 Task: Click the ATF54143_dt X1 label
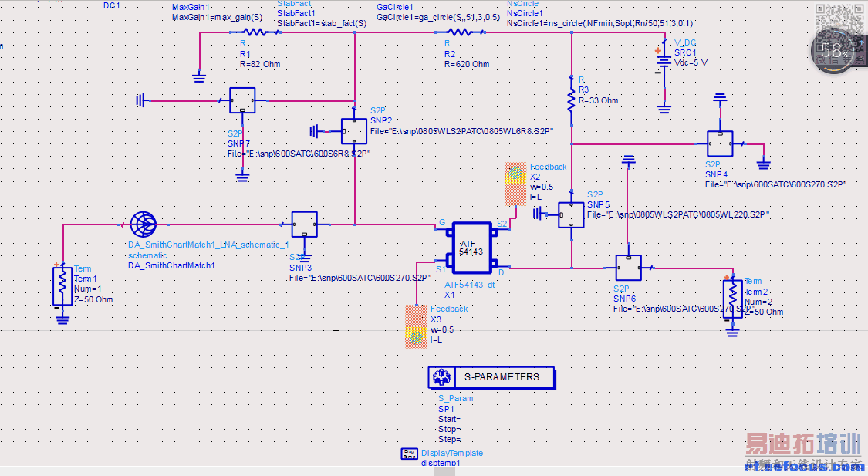click(469, 289)
